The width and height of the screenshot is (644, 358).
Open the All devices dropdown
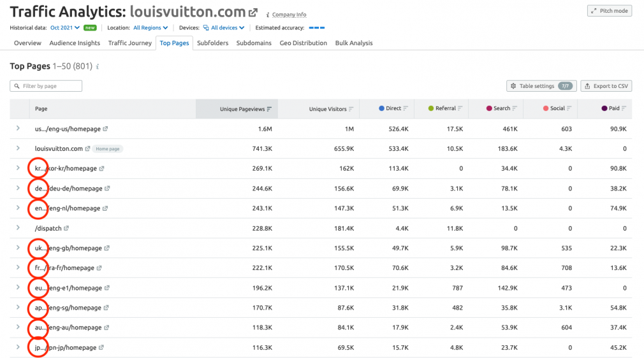(x=224, y=27)
